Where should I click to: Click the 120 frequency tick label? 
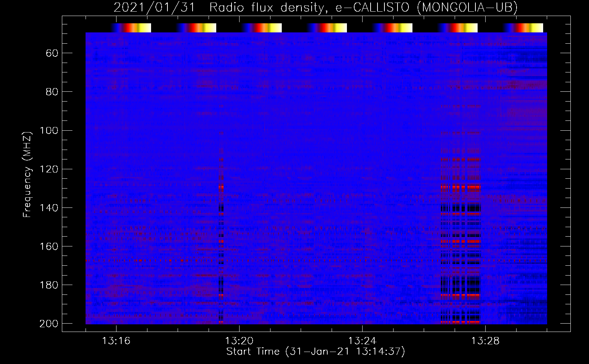49,169
